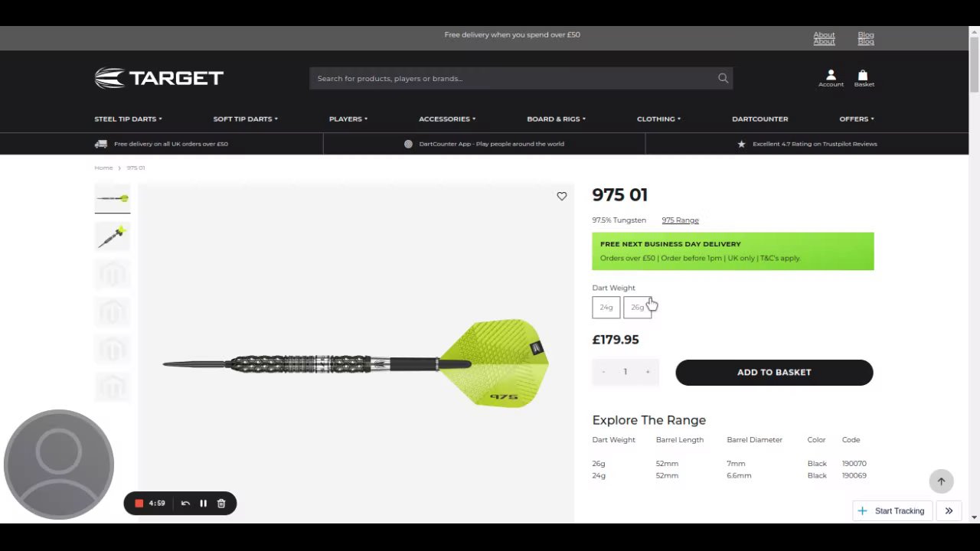Expand the Accessories dropdown menu
The image size is (980, 551).
[x=447, y=119]
